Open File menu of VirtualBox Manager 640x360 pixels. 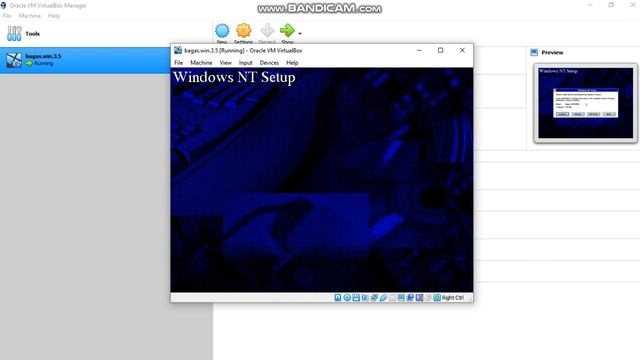coord(7,16)
